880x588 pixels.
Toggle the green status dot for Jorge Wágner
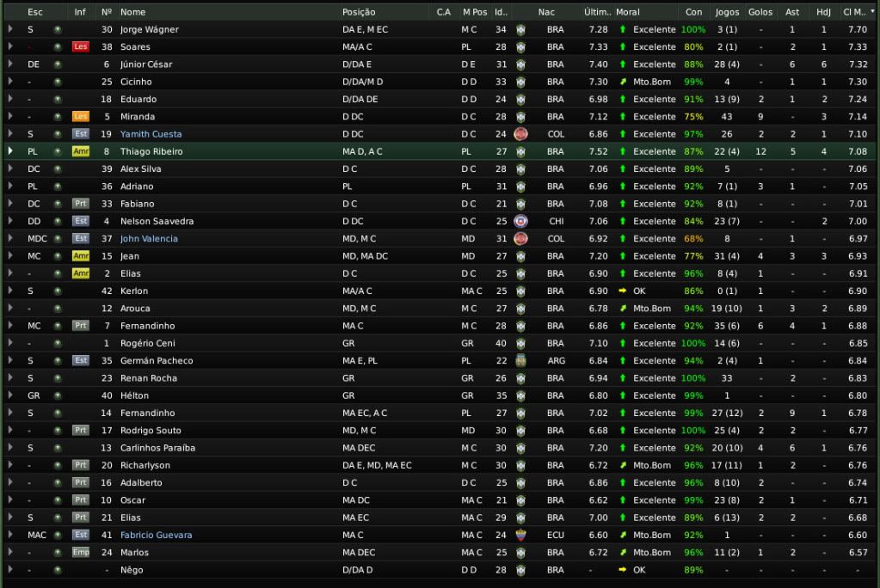point(58,29)
